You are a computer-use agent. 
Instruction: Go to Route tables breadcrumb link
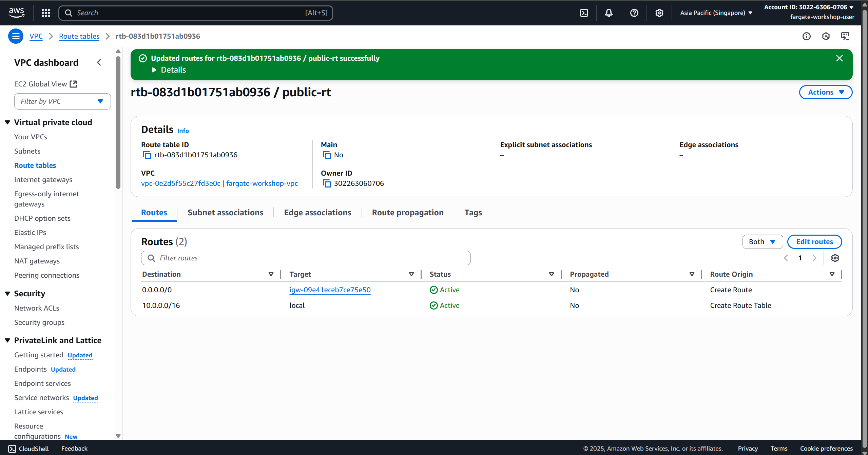tap(79, 36)
